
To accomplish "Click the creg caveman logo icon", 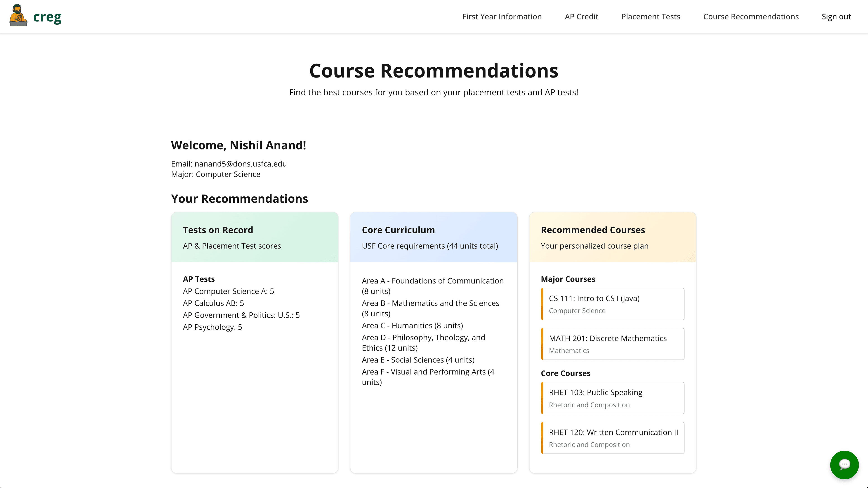I will (18, 15).
